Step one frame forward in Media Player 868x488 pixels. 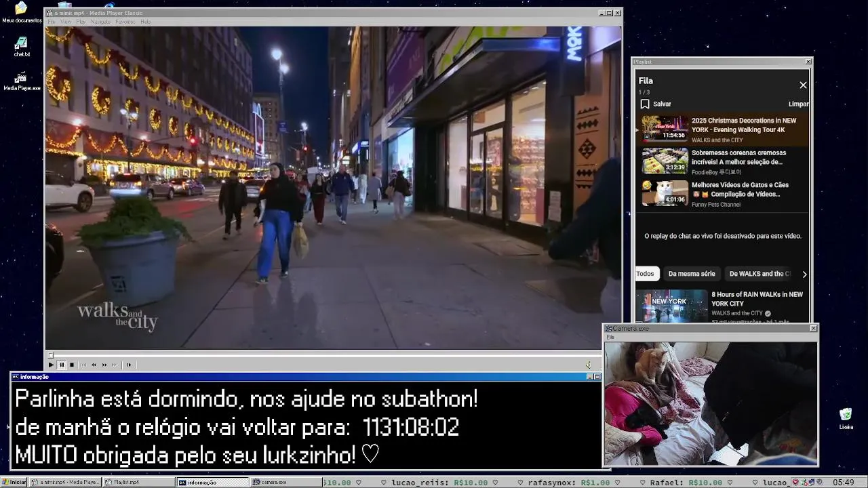[x=129, y=365]
